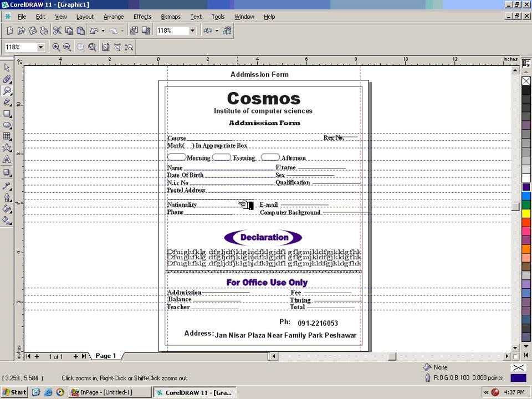Click the vertical scrollbar up arrow
Screen dimensions: 532x399
(515, 70)
